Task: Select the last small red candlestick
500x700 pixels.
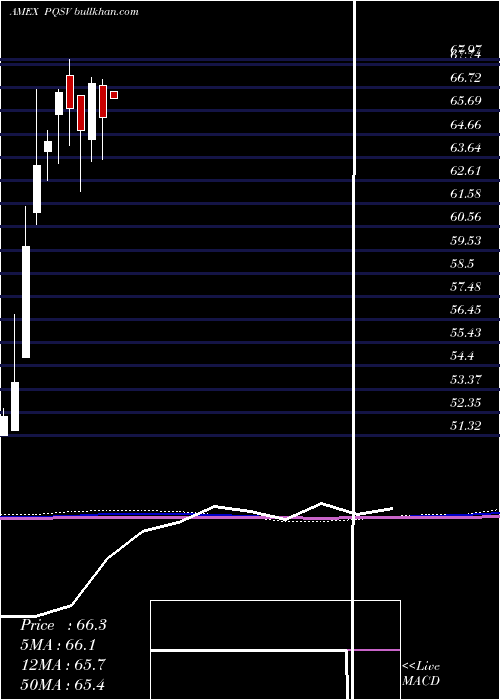Action: (114, 95)
